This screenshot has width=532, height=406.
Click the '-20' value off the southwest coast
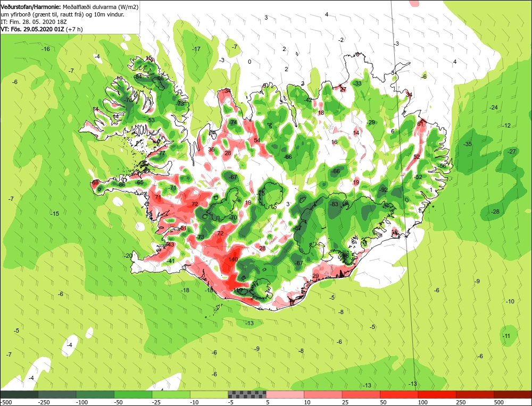click(128, 256)
